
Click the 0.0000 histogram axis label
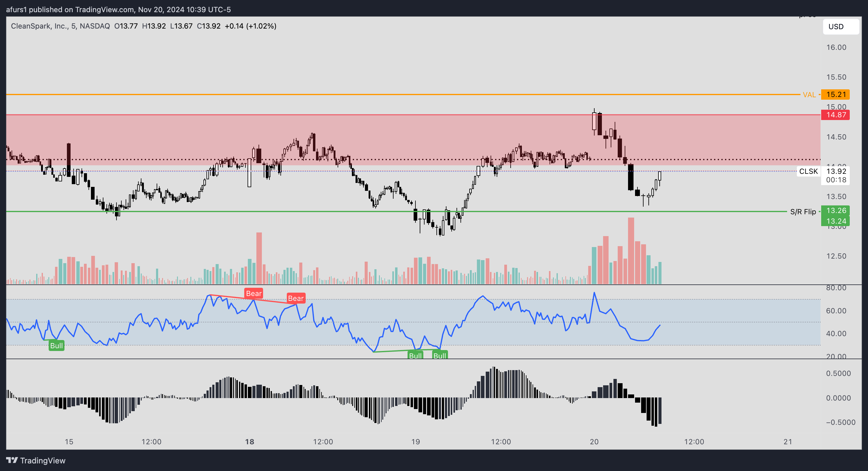tap(838, 398)
